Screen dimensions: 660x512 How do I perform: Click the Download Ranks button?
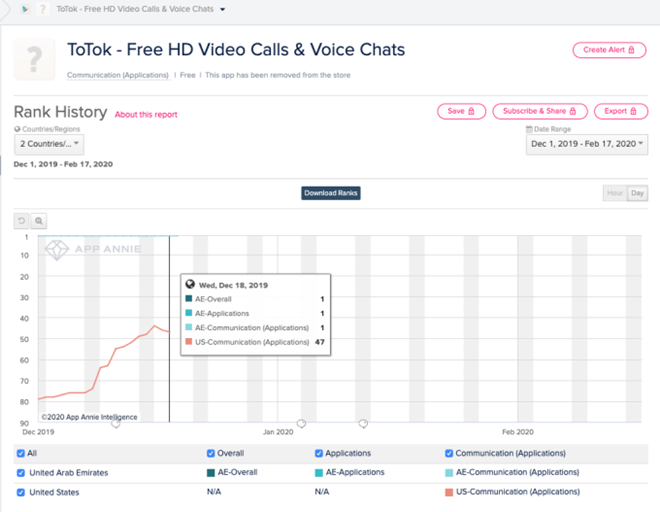click(331, 193)
